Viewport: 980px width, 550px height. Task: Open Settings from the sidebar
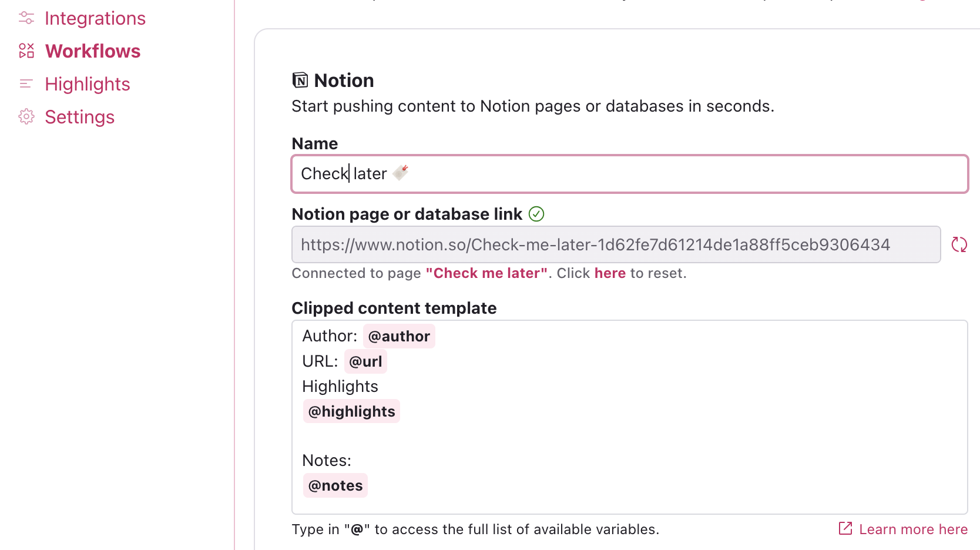pos(80,117)
